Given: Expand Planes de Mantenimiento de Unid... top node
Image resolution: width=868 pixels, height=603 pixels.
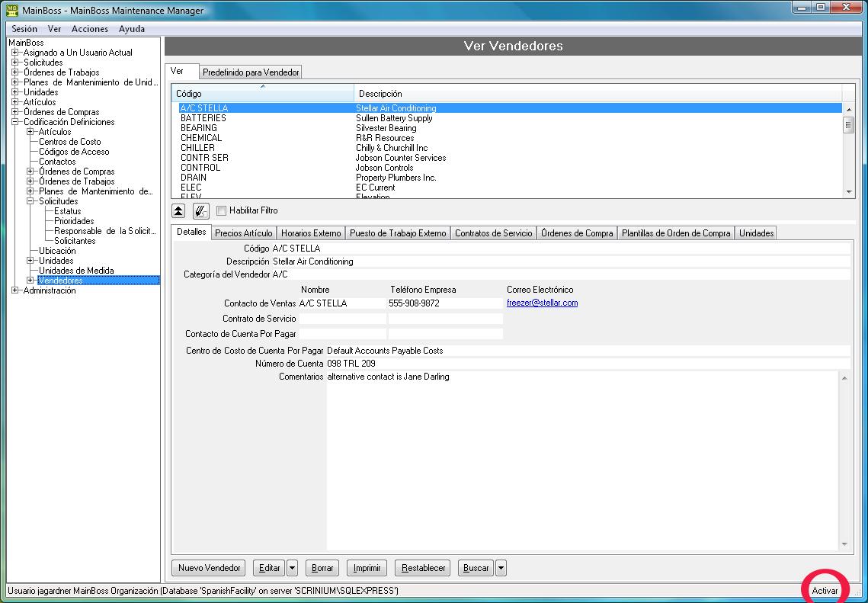Looking at the screenshot, I should pos(15,82).
